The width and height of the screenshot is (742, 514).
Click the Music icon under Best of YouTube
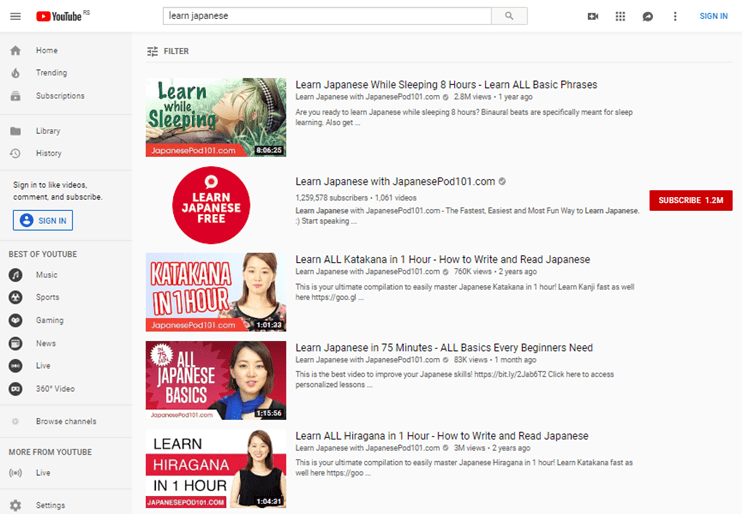[x=16, y=275]
